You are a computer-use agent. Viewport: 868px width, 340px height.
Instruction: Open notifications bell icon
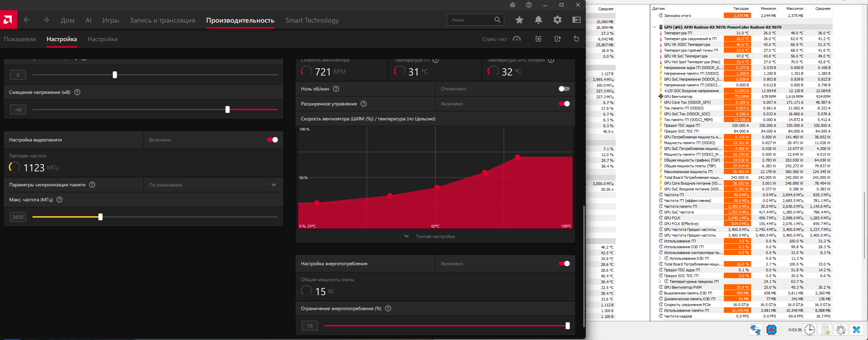tap(538, 20)
